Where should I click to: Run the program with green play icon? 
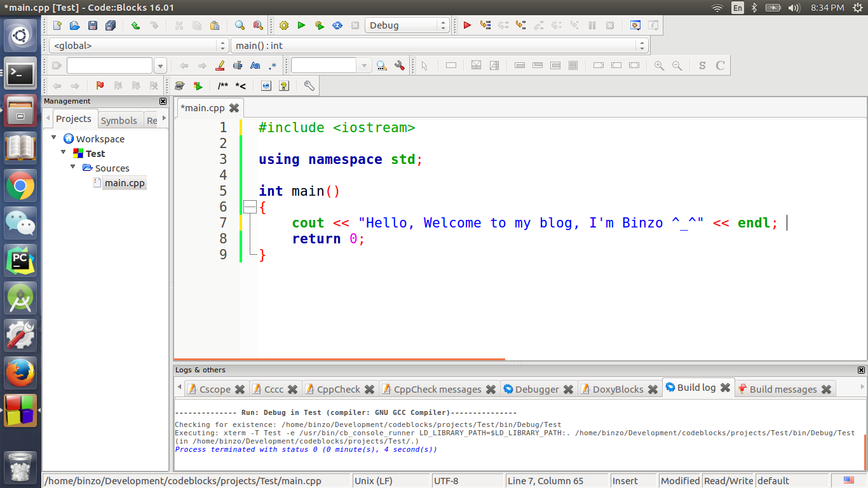(x=301, y=25)
